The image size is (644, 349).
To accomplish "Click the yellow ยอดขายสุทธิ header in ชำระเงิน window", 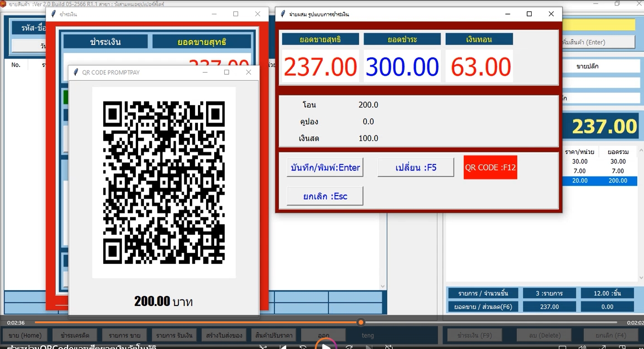I will 202,42.
